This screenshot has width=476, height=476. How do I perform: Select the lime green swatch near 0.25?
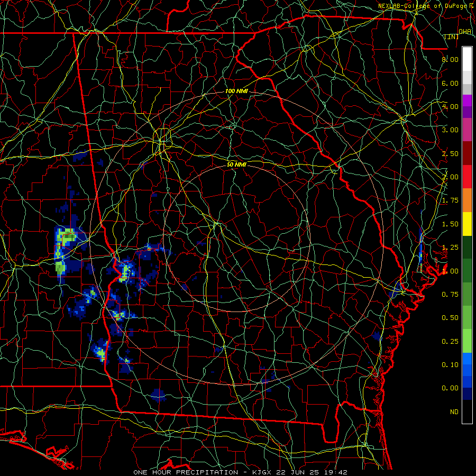tap(467, 341)
